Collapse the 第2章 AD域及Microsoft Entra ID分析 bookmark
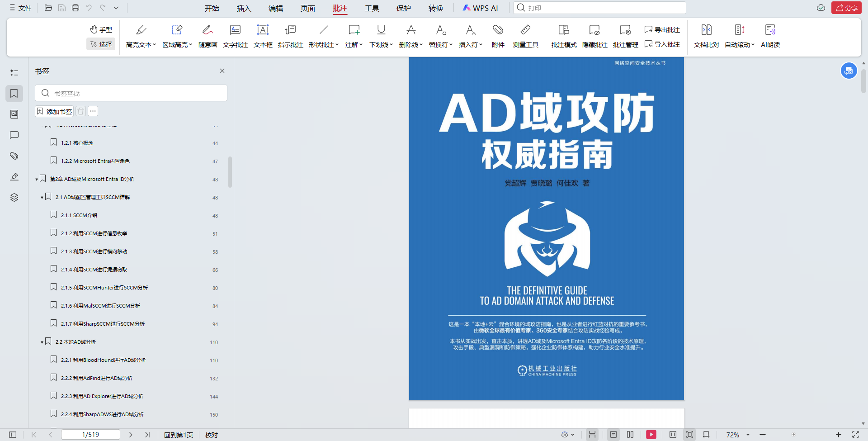The height and width of the screenshot is (441, 868). tap(37, 179)
